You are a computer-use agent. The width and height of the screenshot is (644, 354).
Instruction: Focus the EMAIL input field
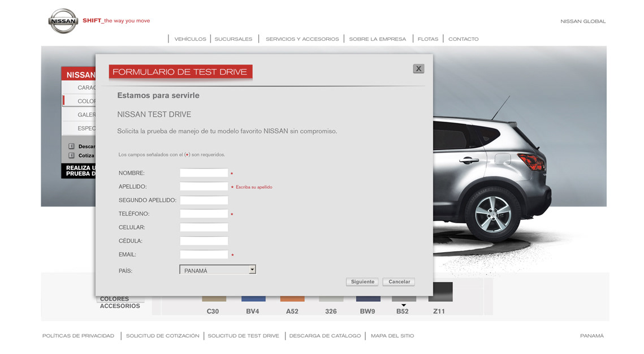click(x=204, y=254)
